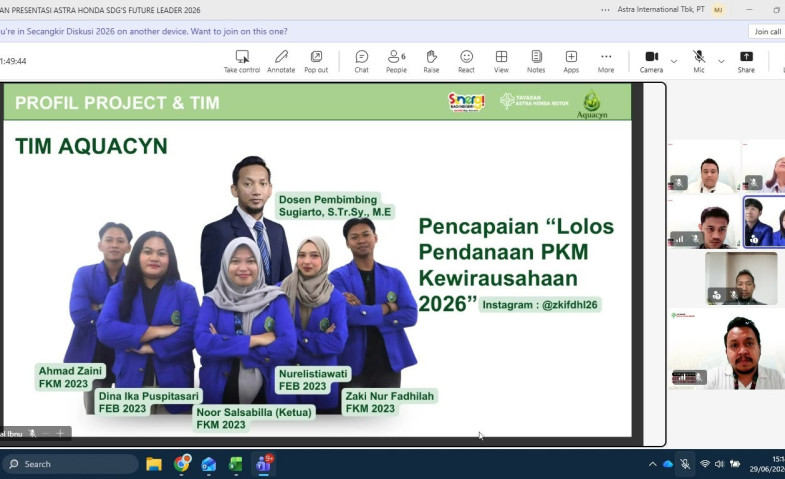Click the meeting timer 1:49:44
Screen dimensions: 785x479
(13, 61)
